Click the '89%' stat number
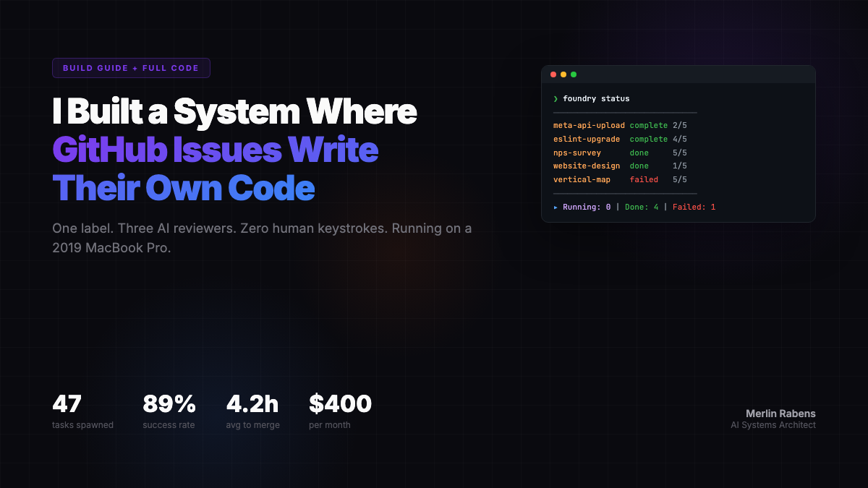The image size is (868, 488). [169, 403]
